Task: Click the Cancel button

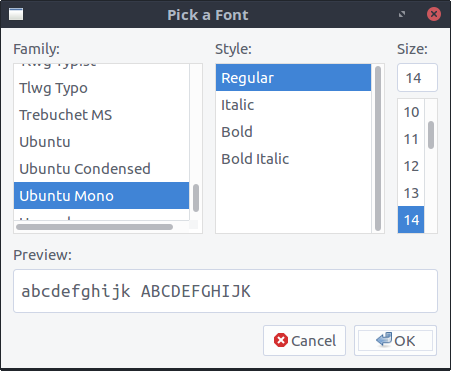Action: (304, 341)
